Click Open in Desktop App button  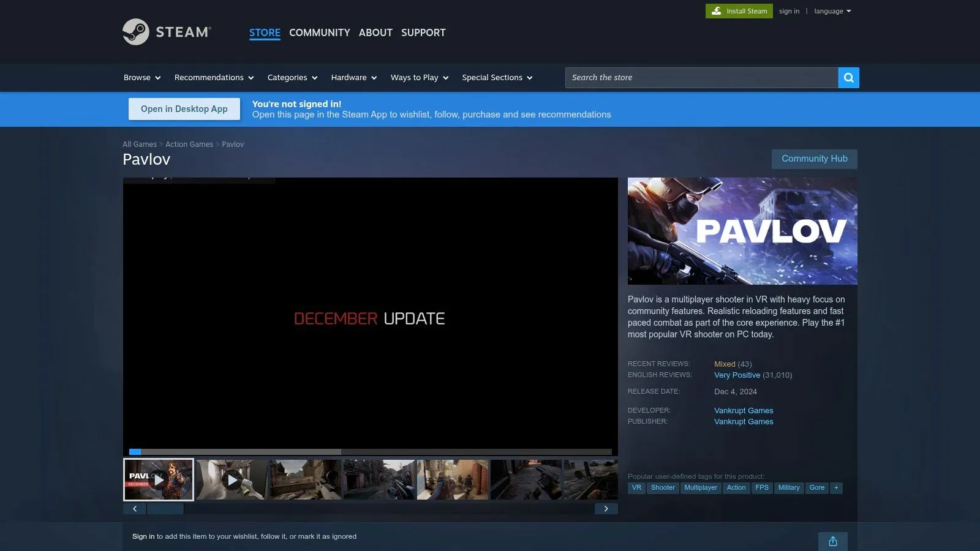tap(184, 109)
